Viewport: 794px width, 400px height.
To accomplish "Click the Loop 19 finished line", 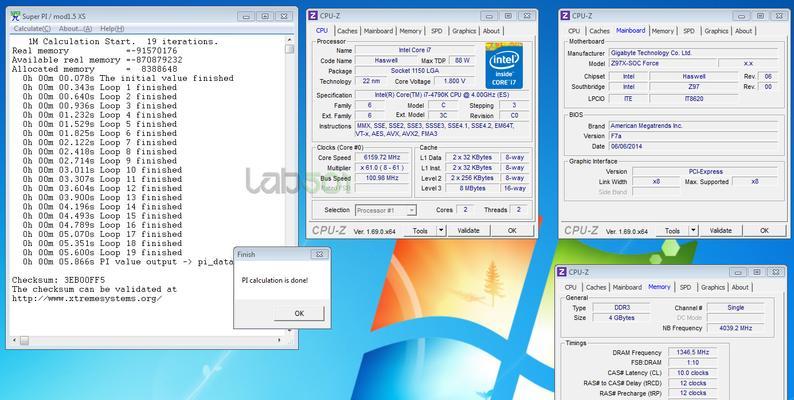I will tap(102, 253).
